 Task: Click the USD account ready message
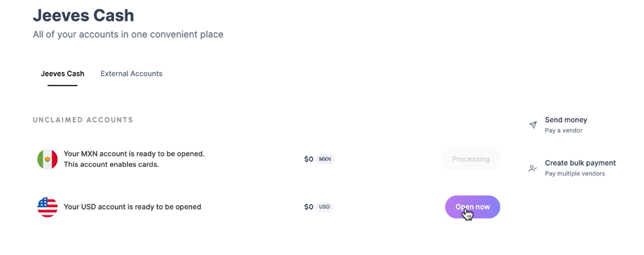click(x=133, y=207)
